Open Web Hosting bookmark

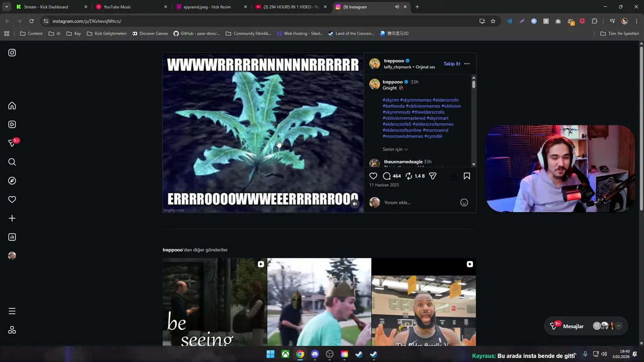(x=300, y=34)
